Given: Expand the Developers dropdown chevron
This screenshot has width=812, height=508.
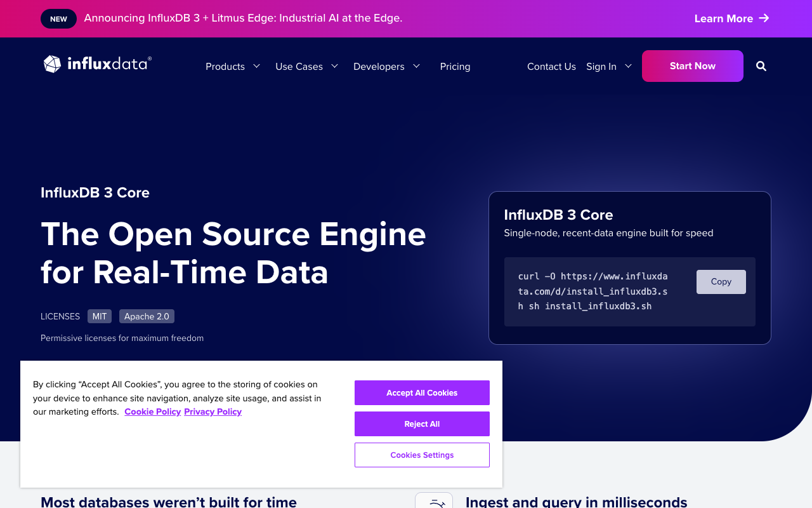Looking at the screenshot, I should click(x=416, y=66).
